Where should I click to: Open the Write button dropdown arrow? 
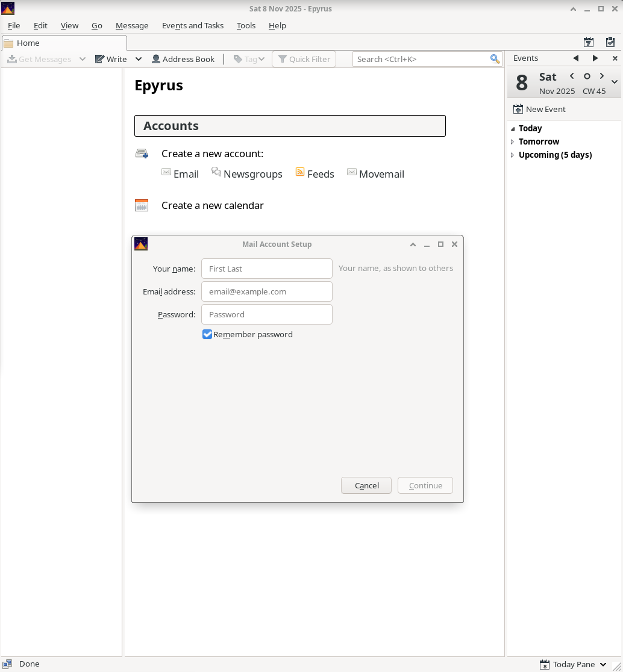139,59
